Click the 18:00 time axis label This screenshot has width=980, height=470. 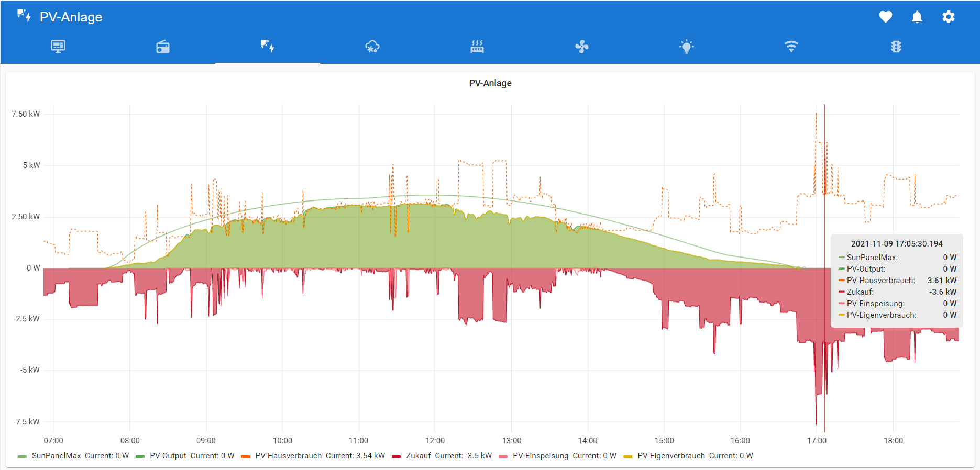click(x=893, y=441)
